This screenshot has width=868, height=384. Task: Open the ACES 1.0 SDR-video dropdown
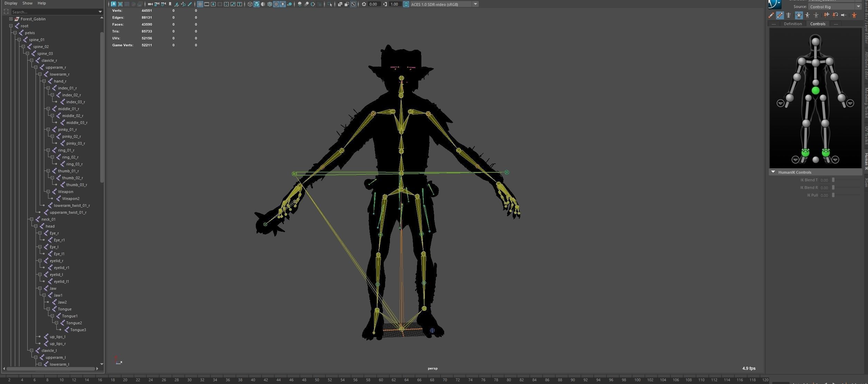(475, 4)
